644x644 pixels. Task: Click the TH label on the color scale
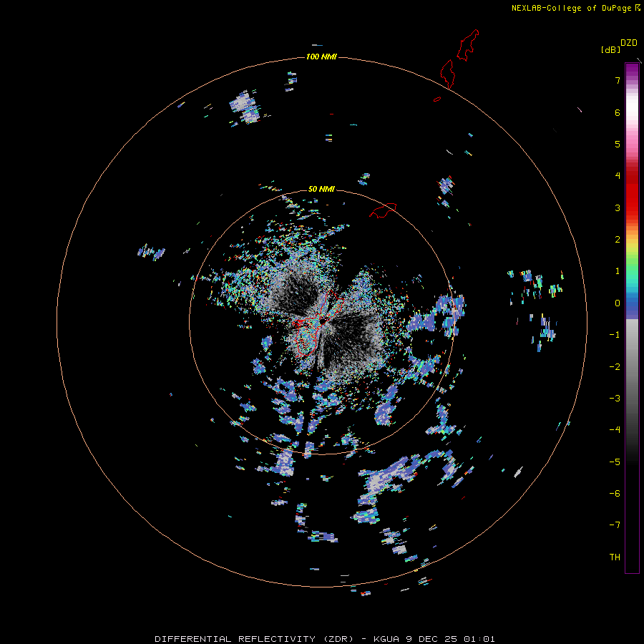click(615, 557)
